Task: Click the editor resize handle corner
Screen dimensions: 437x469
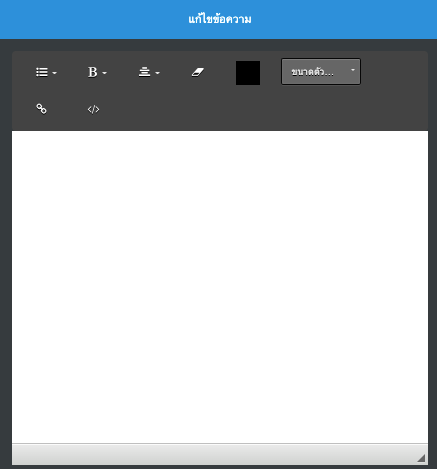Action: click(421, 458)
